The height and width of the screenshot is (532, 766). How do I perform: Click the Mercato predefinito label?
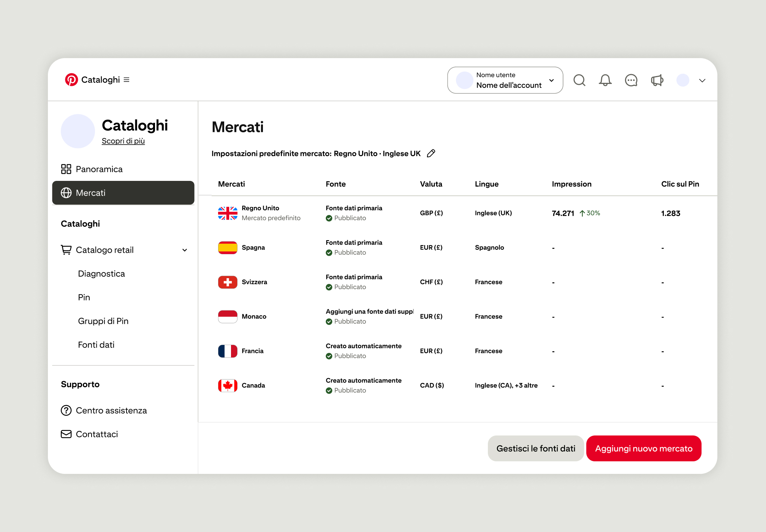[x=271, y=218]
